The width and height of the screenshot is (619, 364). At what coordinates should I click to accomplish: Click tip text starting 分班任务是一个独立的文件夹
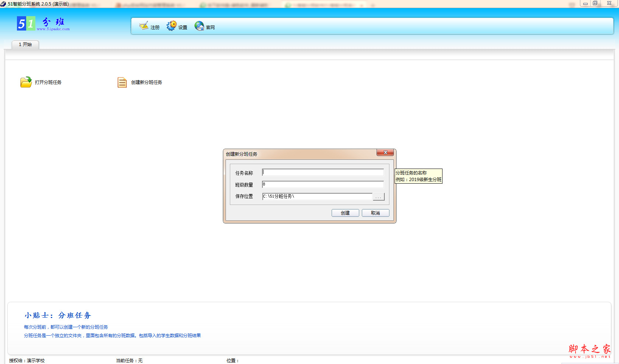pyautogui.click(x=112, y=336)
